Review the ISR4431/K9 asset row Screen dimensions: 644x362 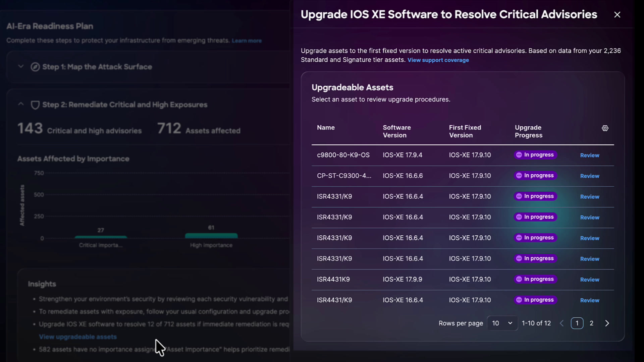pos(590,300)
